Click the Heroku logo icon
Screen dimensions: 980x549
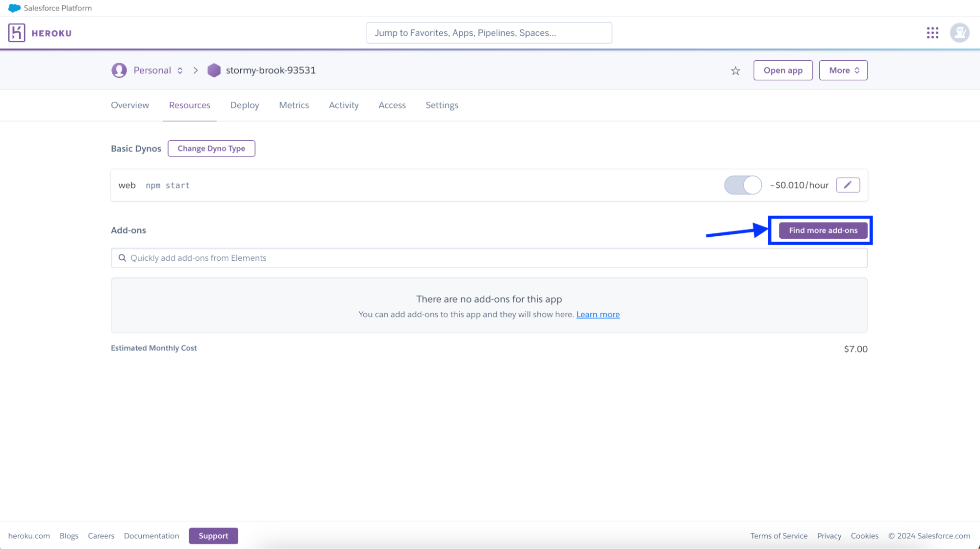tap(17, 33)
